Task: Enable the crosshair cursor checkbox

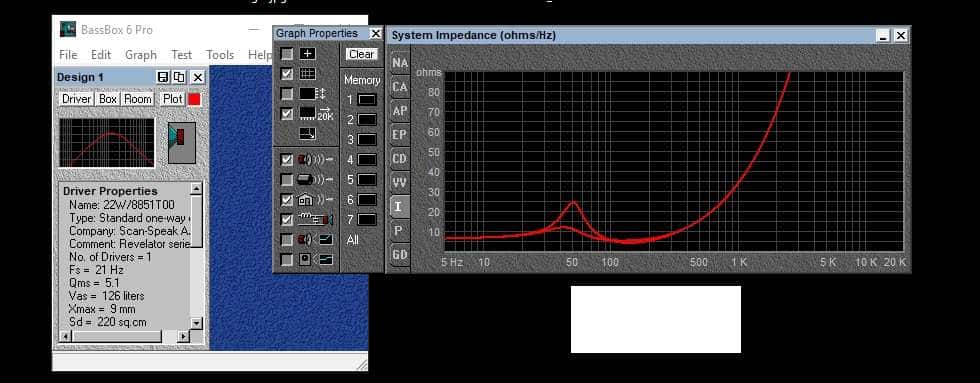Action: 287,54
